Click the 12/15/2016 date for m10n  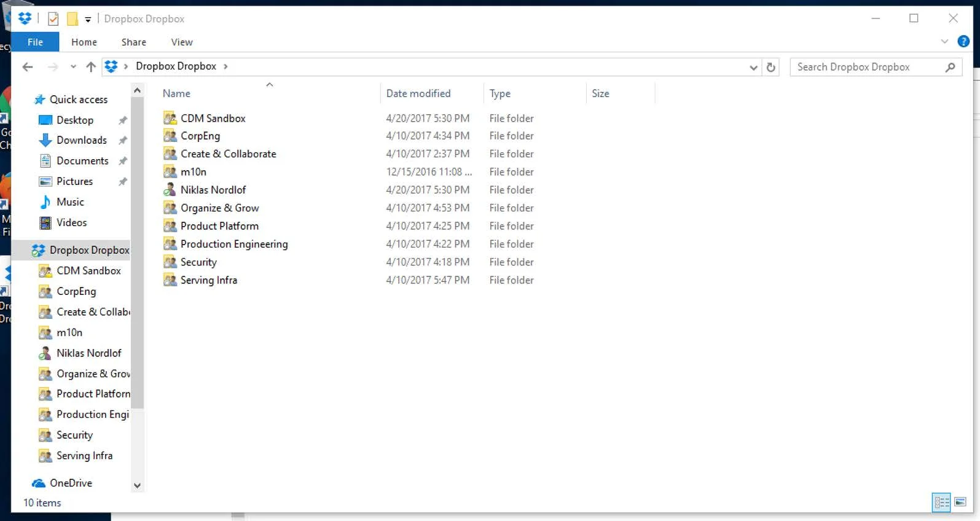pos(429,172)
